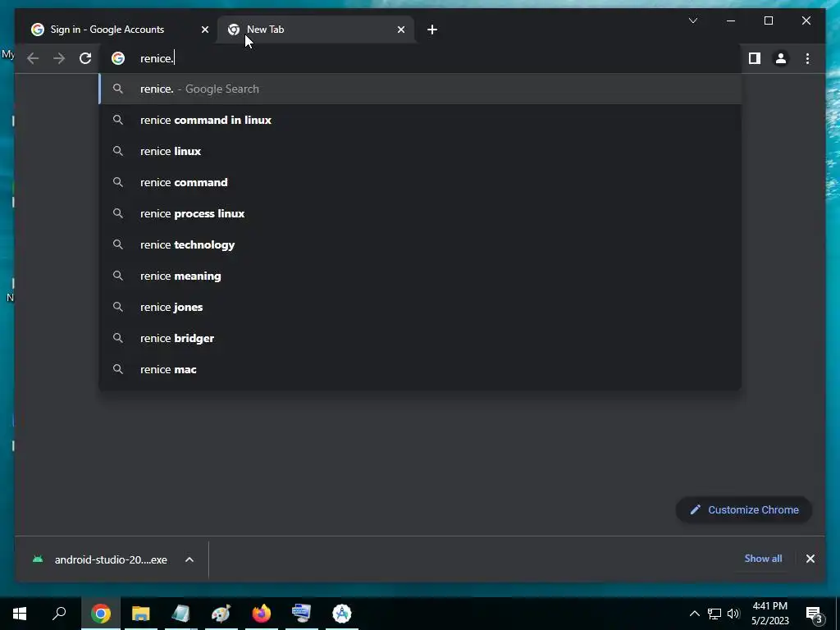Open the notepad-like taskbar icon
Screen dimensions: 840x630
pyautogui.click(x=181, y=614)
